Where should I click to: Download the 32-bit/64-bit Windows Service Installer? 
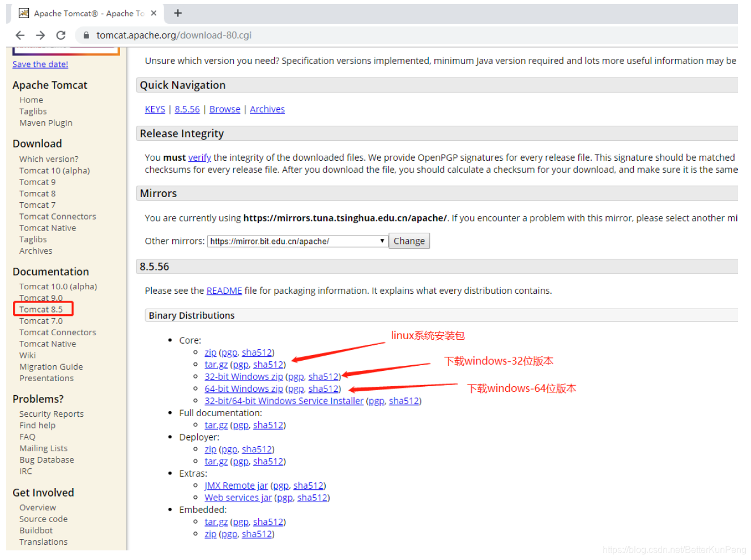(284, 401)
